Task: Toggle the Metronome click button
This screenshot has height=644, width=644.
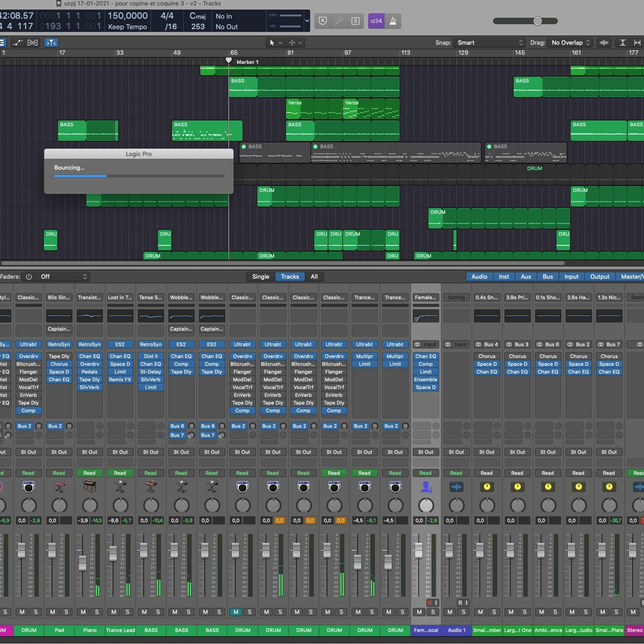Action: pos(393,21)
